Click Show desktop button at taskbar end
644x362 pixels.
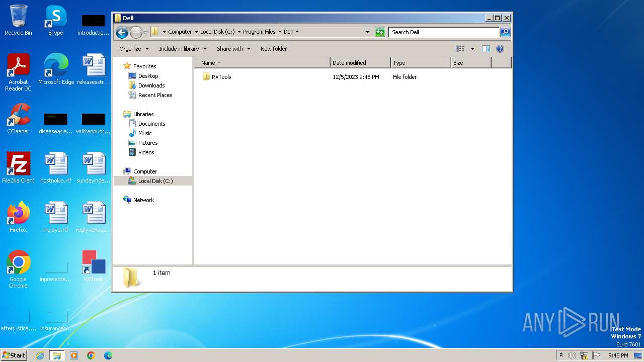(638, 355)
